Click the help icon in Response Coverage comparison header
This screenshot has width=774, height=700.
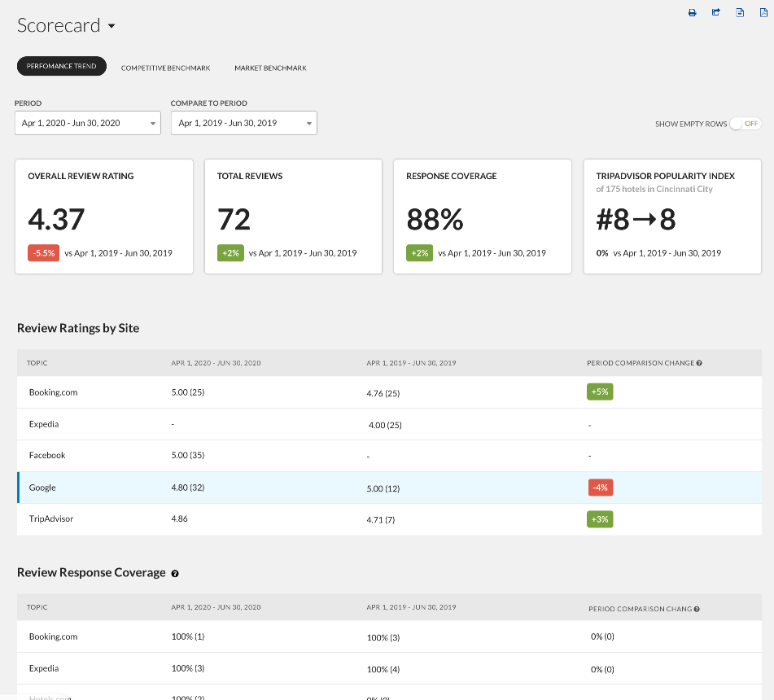pos(697,609)
